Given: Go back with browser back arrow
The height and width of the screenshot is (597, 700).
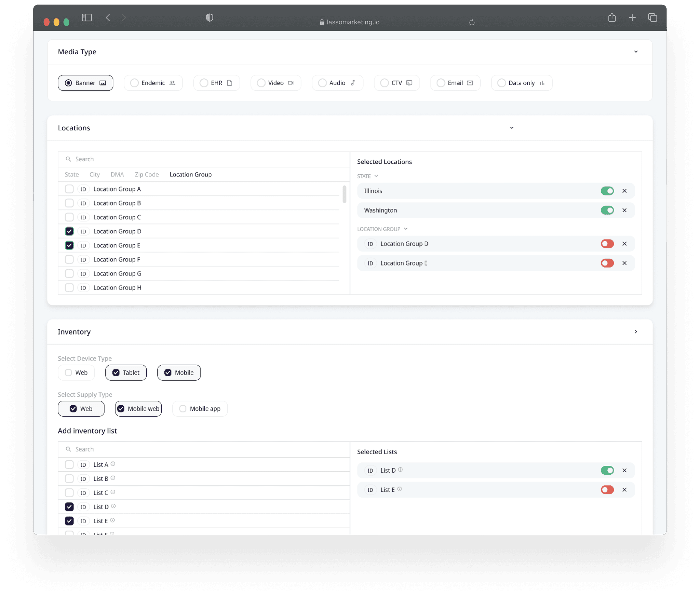Looking at the screenshot, I should pos(108,17).
